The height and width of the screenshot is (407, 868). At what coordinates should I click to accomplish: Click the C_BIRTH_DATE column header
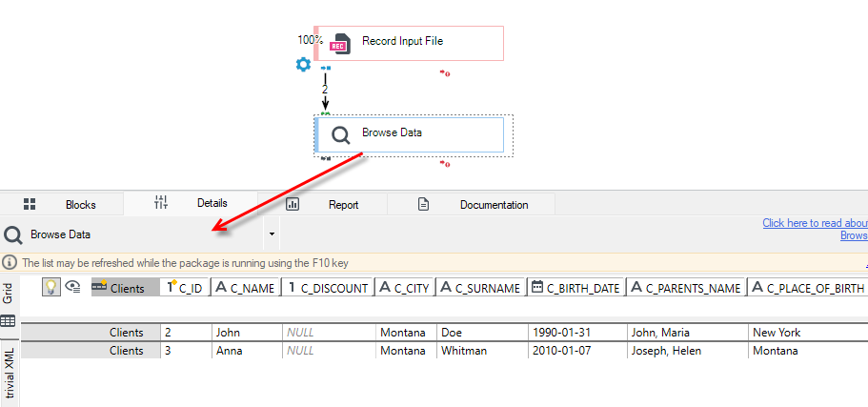[575, 288]
